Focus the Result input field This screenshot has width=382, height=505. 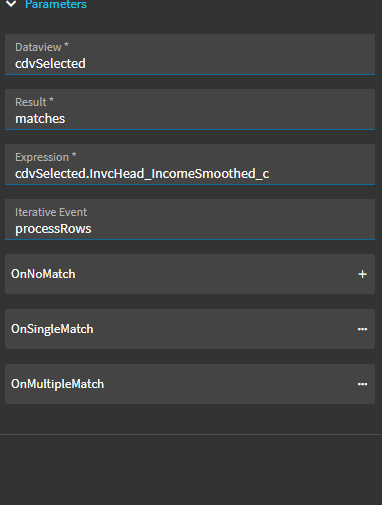(190, 109)
